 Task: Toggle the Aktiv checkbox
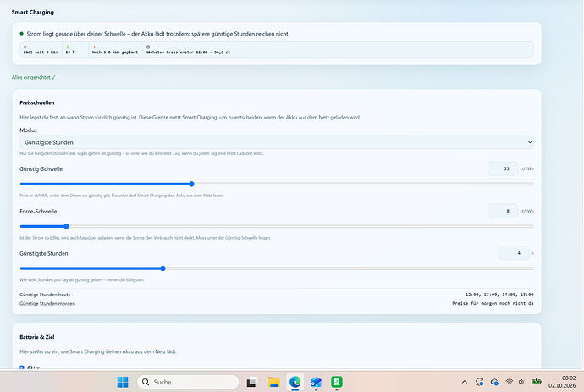pyautogui.click(x=22, y=367)
